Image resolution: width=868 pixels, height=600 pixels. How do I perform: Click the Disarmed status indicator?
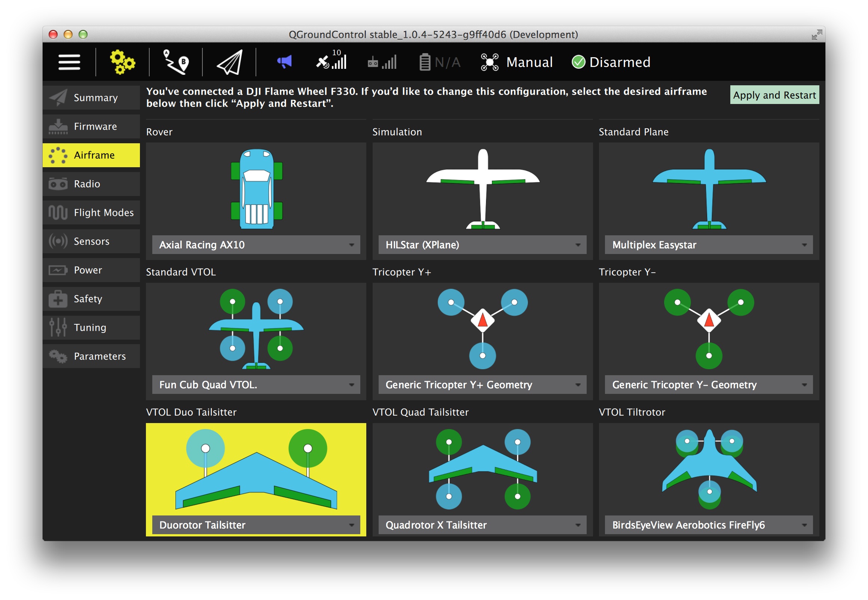(x=611, y=62)
